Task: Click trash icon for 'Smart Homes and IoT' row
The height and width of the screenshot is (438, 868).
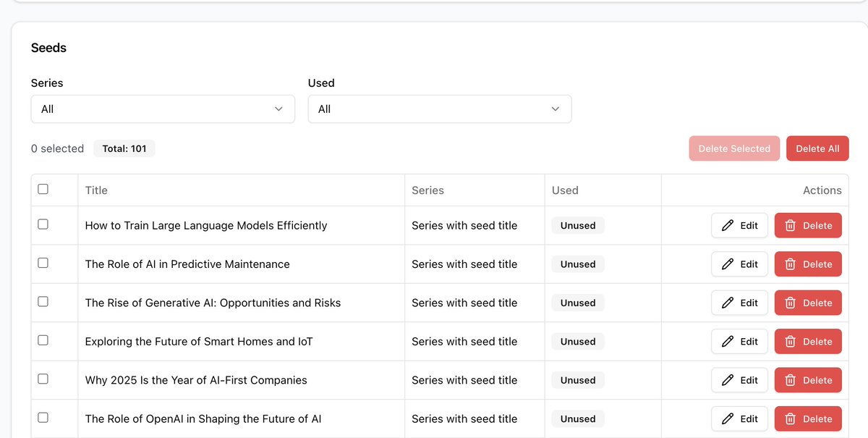Action: tap(790, 342)
